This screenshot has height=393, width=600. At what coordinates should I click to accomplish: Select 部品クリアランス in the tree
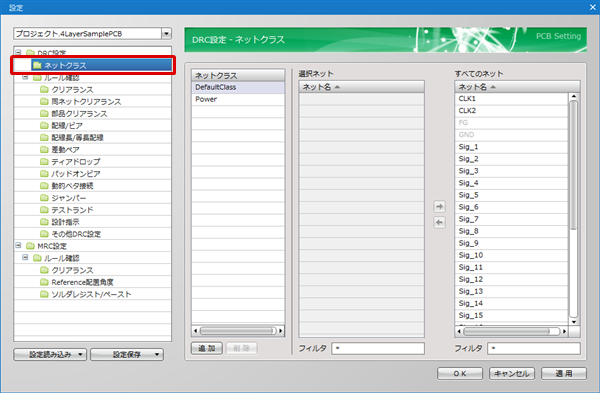79,114
